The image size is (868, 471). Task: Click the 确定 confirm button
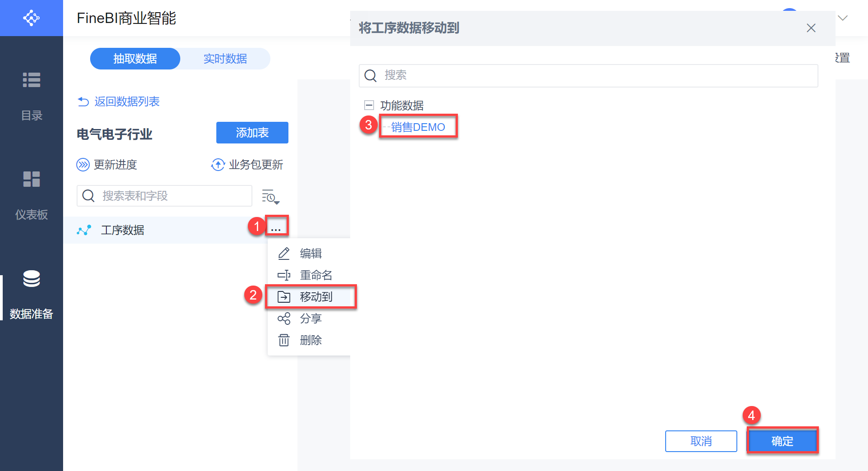pos(782,441)
